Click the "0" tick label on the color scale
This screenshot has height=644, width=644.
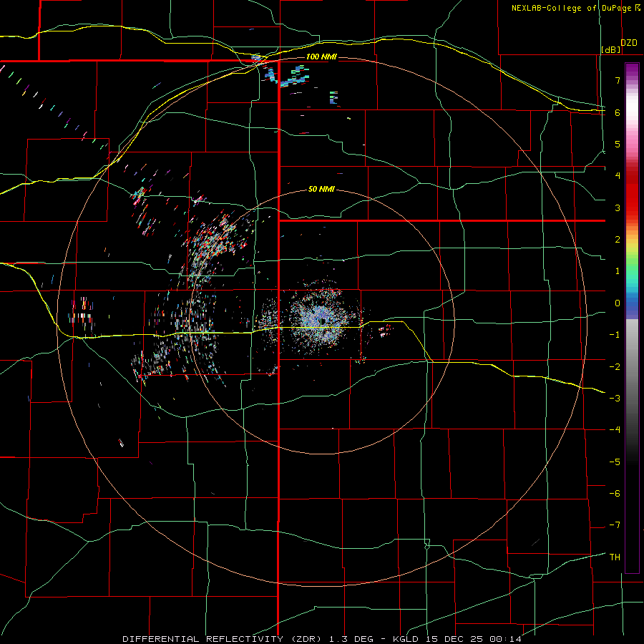(618, 303)
